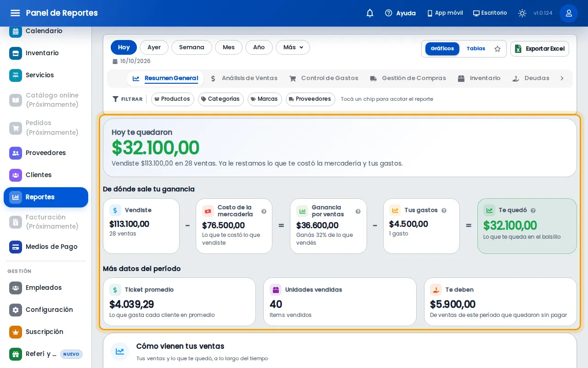This screenshot has height=368, width=588.
Task: Click the Referí gift icon
Action: click(16, 354)
